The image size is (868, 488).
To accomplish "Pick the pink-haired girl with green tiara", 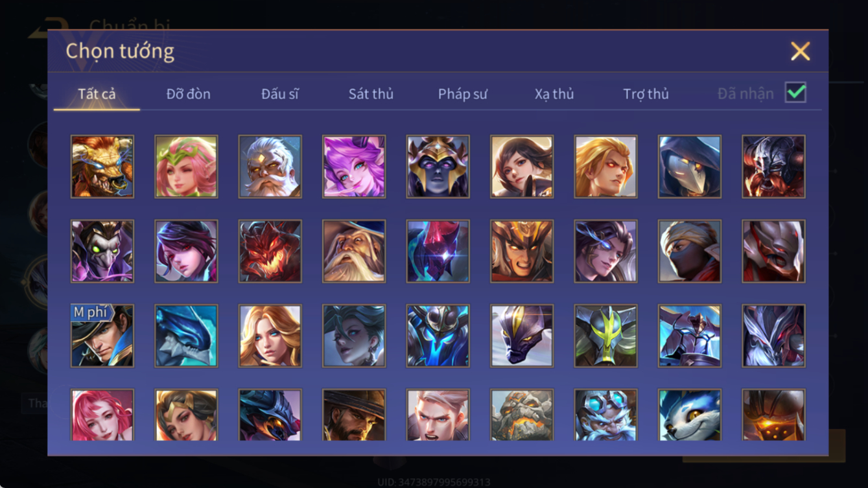I will coord(186,167).
